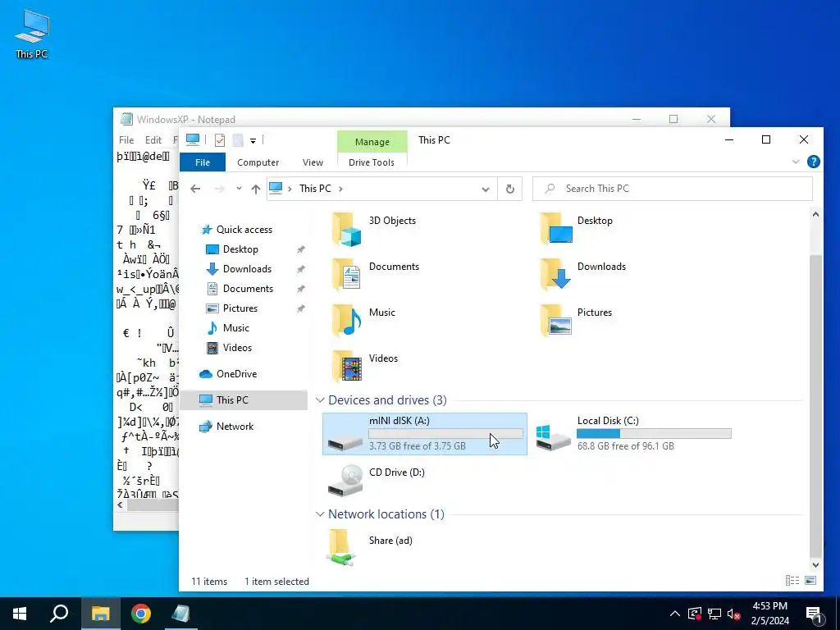Select the mINI dISK (A:) drive
840x630 pixels.
pyautogui.click(x=424, y=434)
